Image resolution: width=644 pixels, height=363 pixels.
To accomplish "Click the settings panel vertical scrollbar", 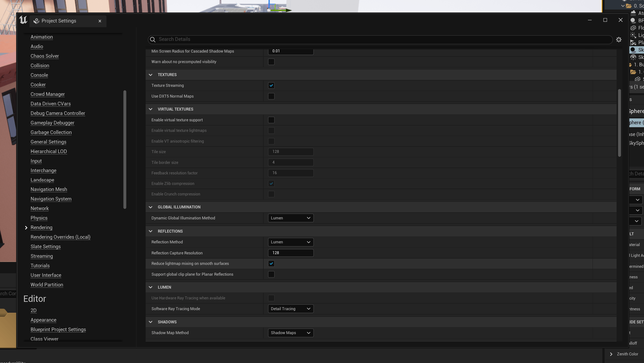I will pyautogui.click(x=619, y=122).
